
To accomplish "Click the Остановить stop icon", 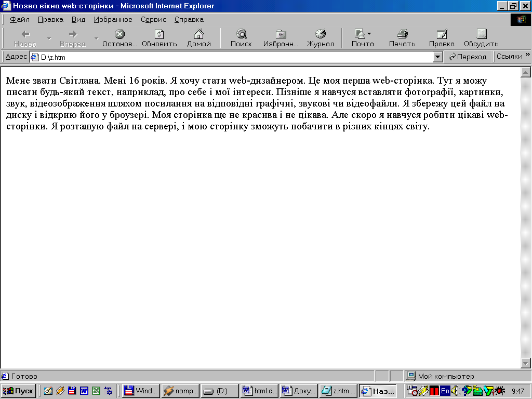I will tap(119, 38).
